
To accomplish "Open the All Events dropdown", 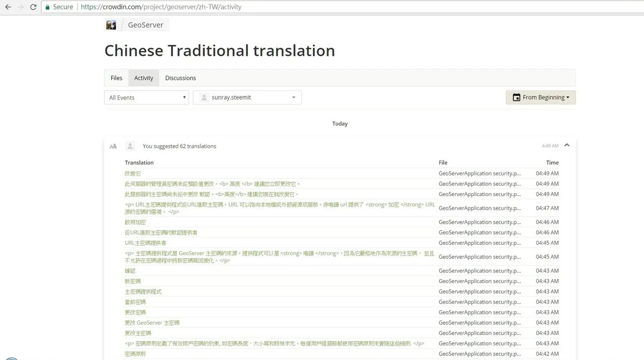I will 146,98.
